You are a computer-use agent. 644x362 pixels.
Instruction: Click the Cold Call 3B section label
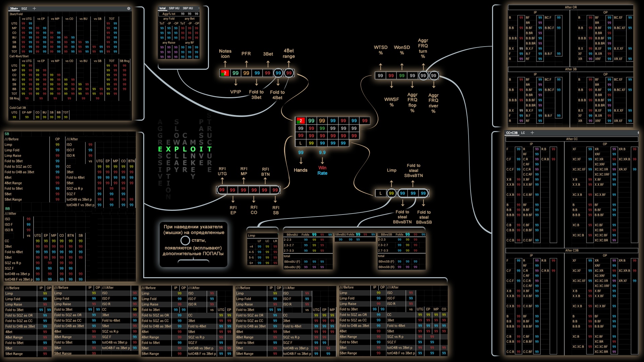pyautogui.click(x=17, y=108)
